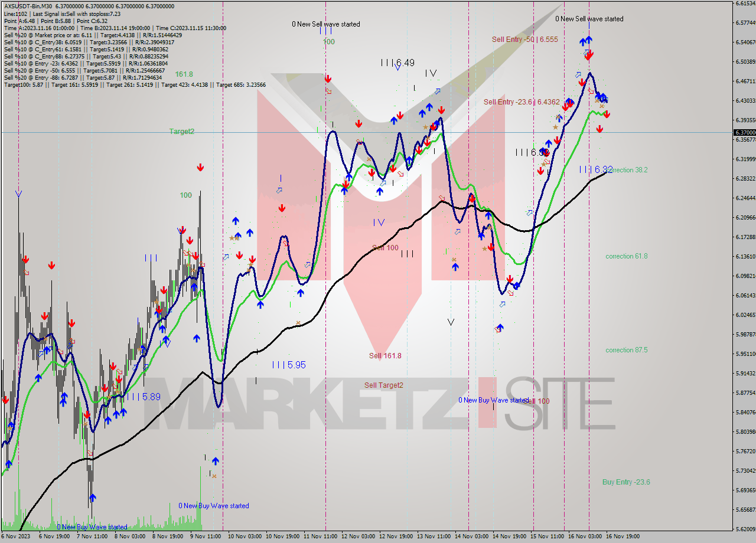The height and width of the screenshot is (543, 756).
Task: Select the 'Sell Entry -23.6 | 6.4362' label
Action: point(522,102)
